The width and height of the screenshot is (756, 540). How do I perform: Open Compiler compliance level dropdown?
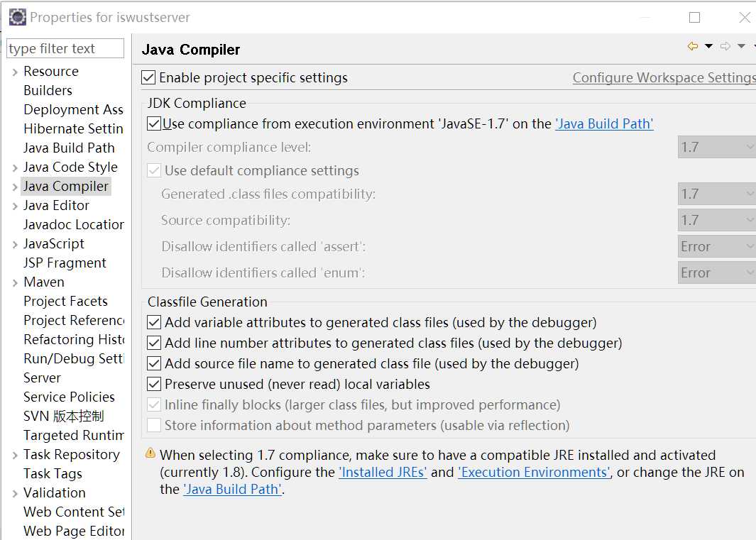716,147
